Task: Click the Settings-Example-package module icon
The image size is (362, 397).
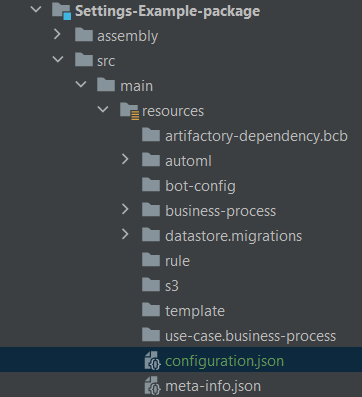Action: pyautogui.click(x=62, y=11)
